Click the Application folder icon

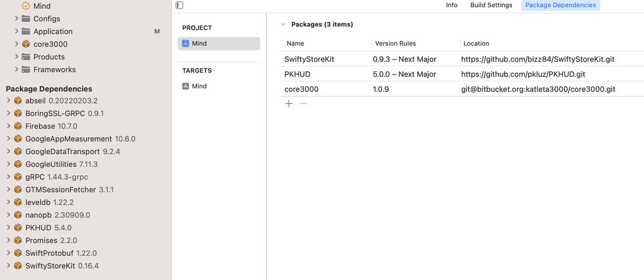pos(26,31)
